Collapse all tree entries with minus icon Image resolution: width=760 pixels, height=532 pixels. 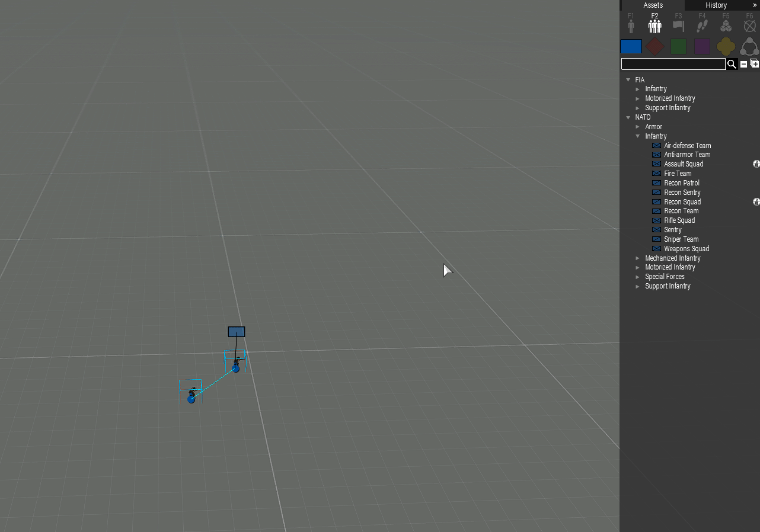tap(743, 64)
